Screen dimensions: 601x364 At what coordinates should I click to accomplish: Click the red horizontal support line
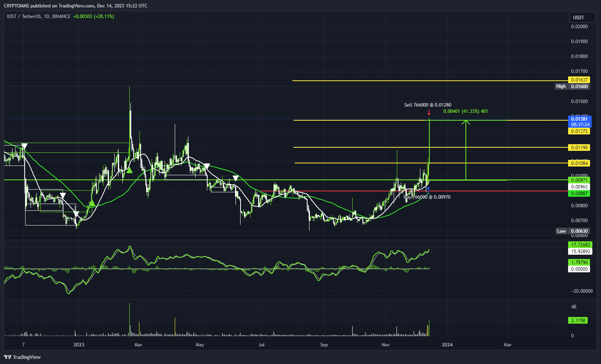point(414,191)
